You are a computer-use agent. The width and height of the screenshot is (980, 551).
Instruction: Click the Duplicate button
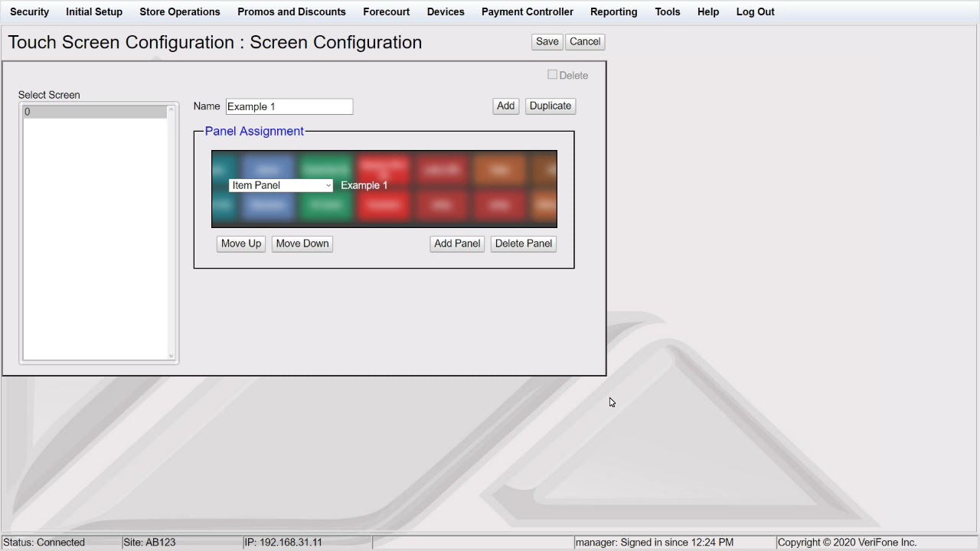pos(550,106)
